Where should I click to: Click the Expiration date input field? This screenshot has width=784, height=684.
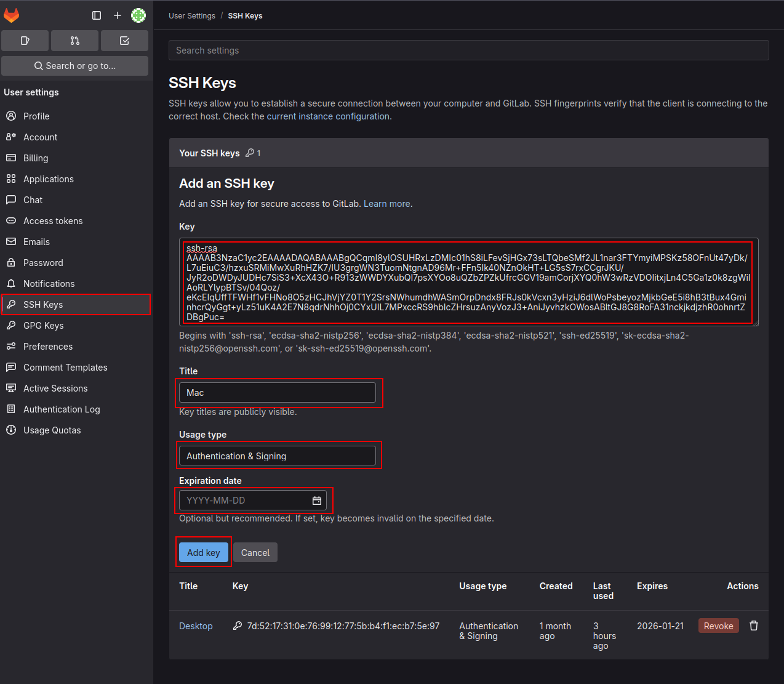click(253, 501)
